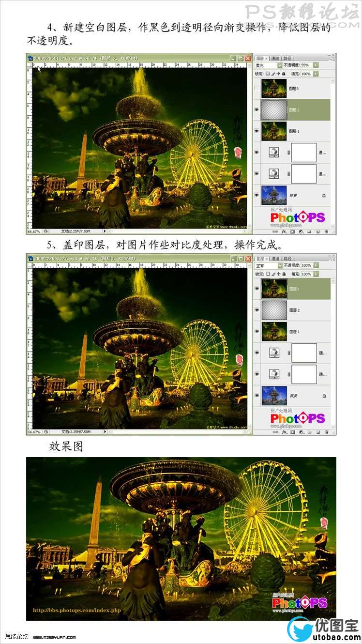Click link layers icon in step 5 panel
The width and height of the screenshot is (362, 644).
click(x=275, y=431)
